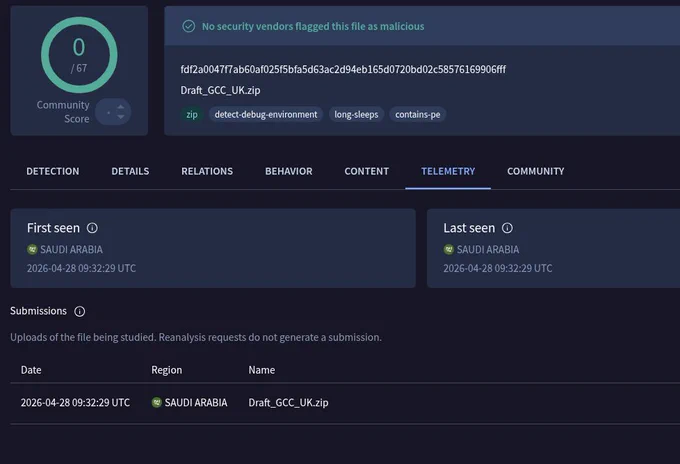The height and width of the screenshot is (464, 680).
Task: Click the Submissions info icon
Action: point(79,311)
